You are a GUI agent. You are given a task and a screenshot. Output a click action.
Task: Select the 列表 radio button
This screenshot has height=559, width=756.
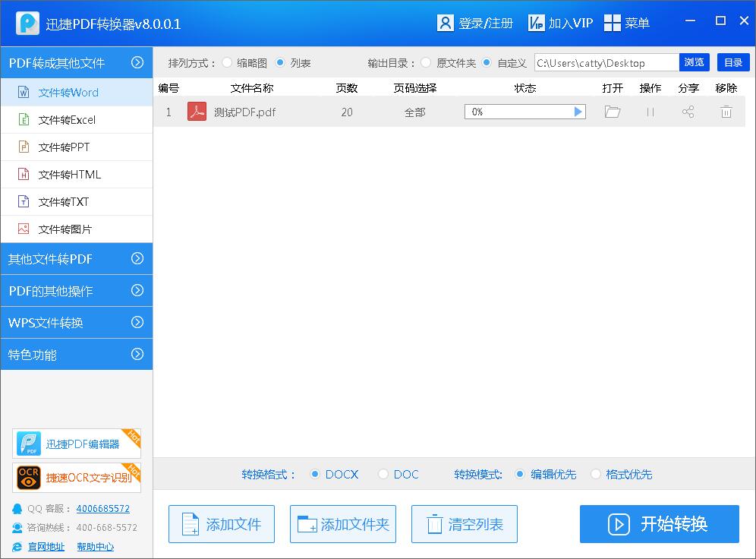(280, 63)
